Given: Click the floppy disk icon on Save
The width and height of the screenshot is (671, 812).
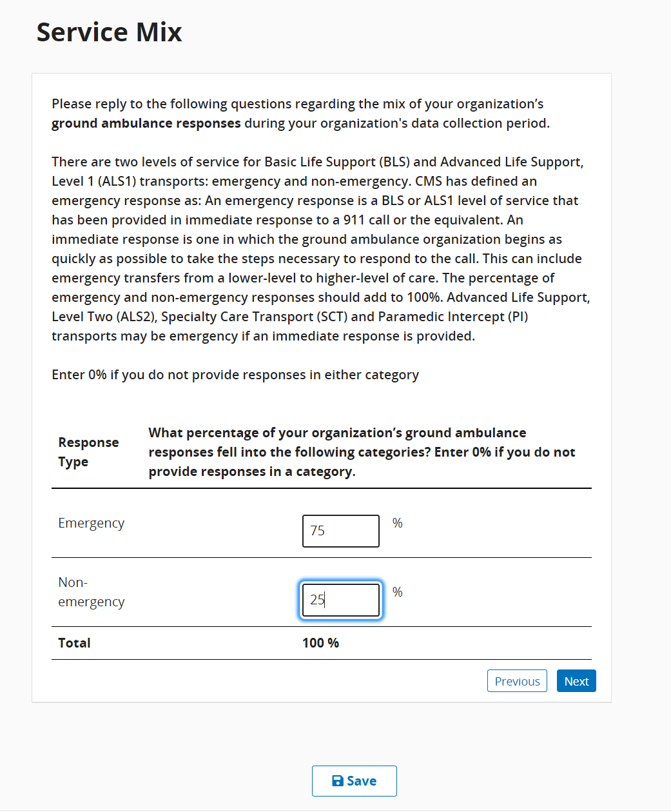Looking at the screenshot, I should coord(338,781).
